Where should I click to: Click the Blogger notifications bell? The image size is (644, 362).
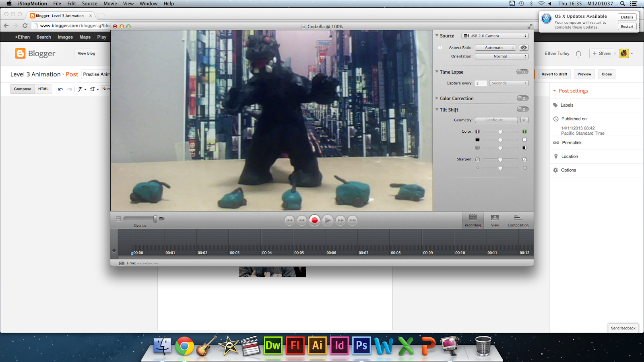click(x=578, y=53)
